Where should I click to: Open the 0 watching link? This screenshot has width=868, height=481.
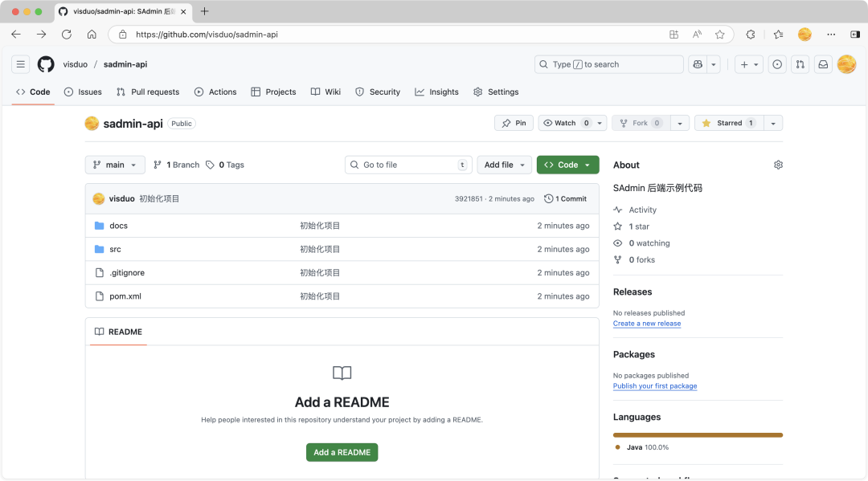(641, 243)
